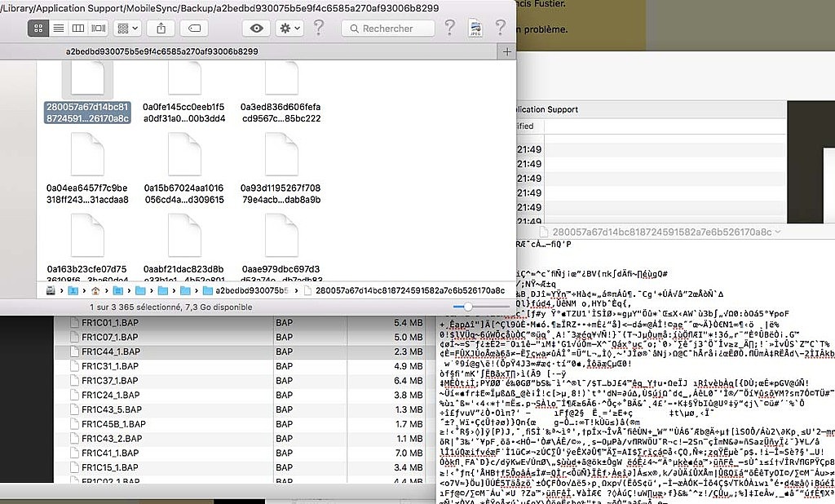Select file icon 0a04ea6457f7c9be
This screenshot has width=835, height=504.
pyautogui.click(x=87, y=154)
